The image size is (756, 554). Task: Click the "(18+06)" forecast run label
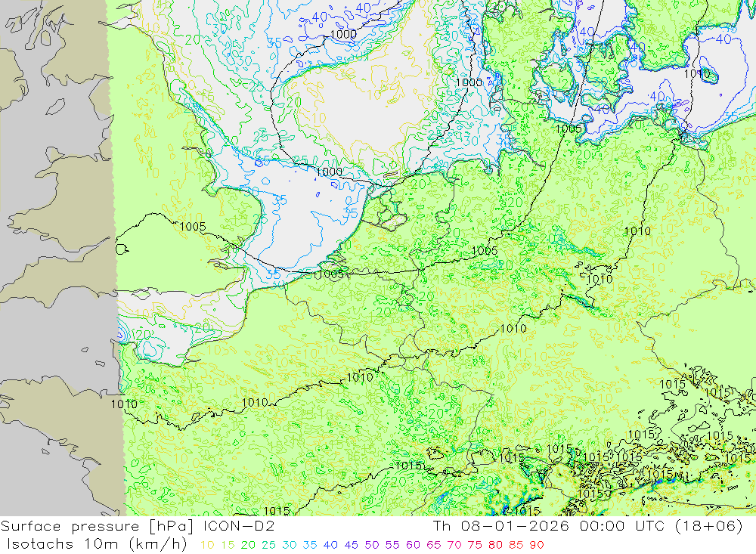(x=708, y=526)
